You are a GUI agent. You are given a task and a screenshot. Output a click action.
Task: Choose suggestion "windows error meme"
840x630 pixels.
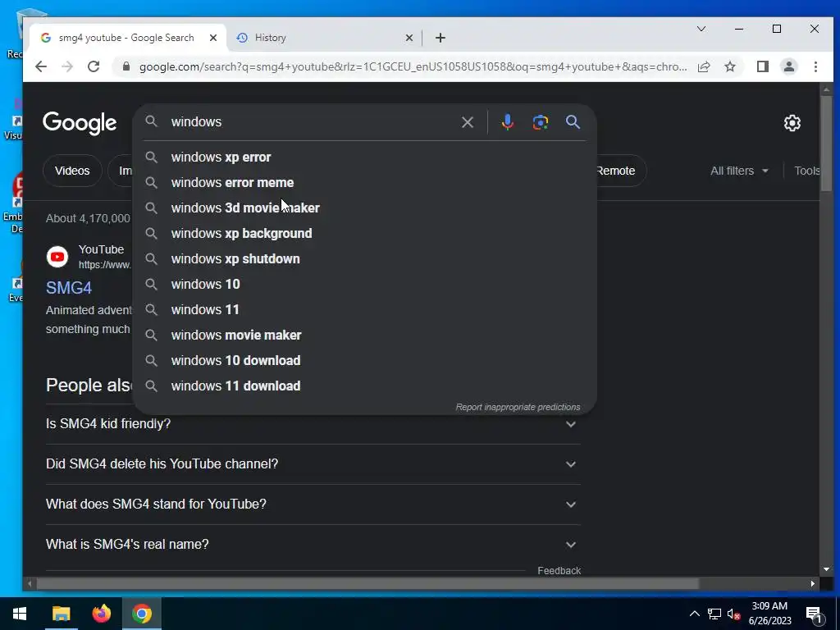[x=364, y=183]
